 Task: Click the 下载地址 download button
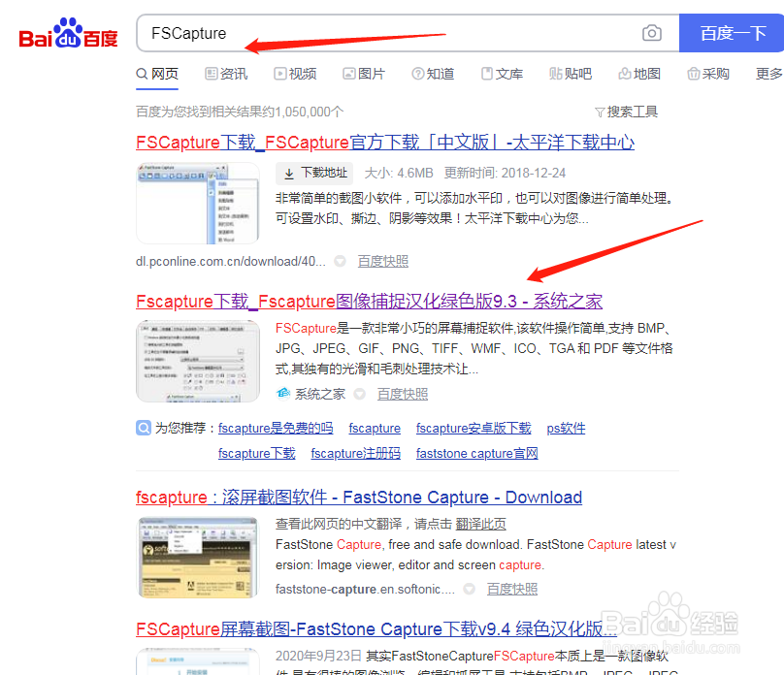click(314, 173)
